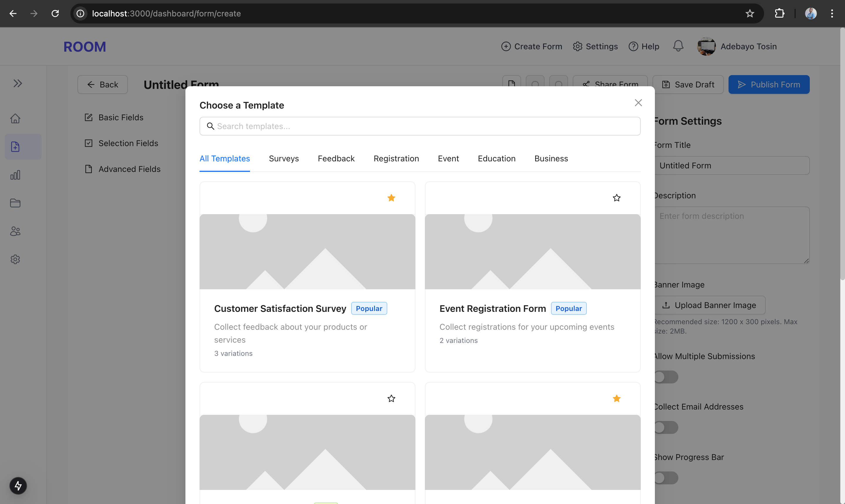Toggle Show Progress Bar switch
This screenshot has width=845, height=504.
(x=666, y=478)
